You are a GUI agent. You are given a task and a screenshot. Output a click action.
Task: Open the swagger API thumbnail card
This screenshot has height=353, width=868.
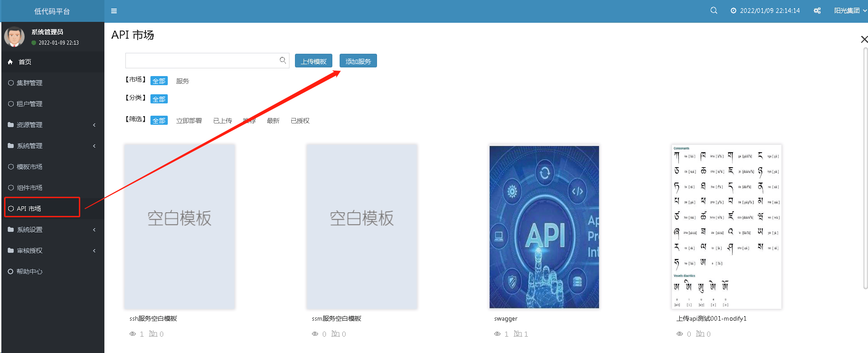[x=544, y=227]
